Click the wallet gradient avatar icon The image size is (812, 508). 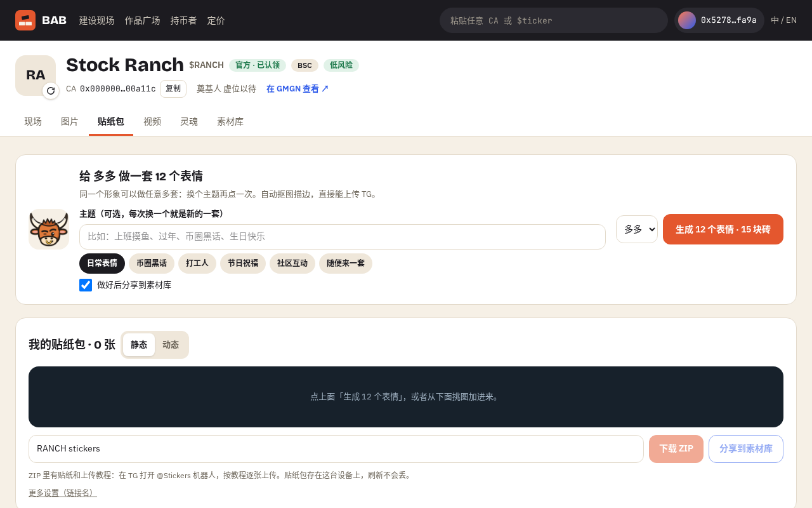click(x=687, y=20)
